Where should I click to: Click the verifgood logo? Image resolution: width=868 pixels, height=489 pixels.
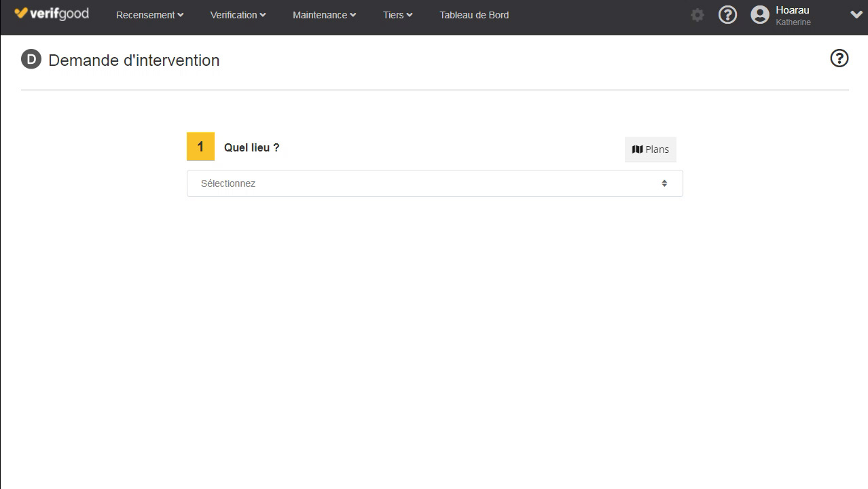pyautogui.click(x=52, y=14)
